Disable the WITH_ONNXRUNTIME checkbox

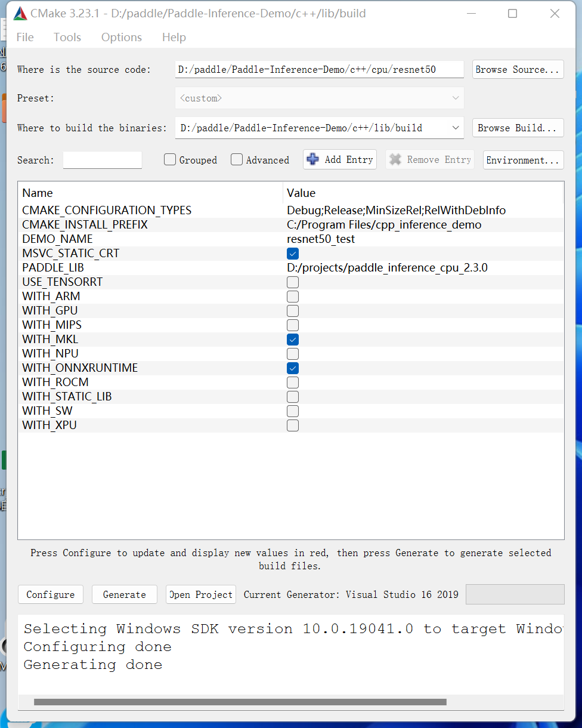coord(292,368)
